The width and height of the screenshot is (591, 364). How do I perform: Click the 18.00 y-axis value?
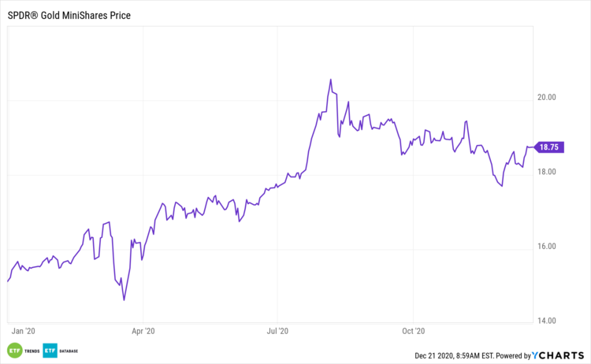pyautogui.click(x=546, y=172)
